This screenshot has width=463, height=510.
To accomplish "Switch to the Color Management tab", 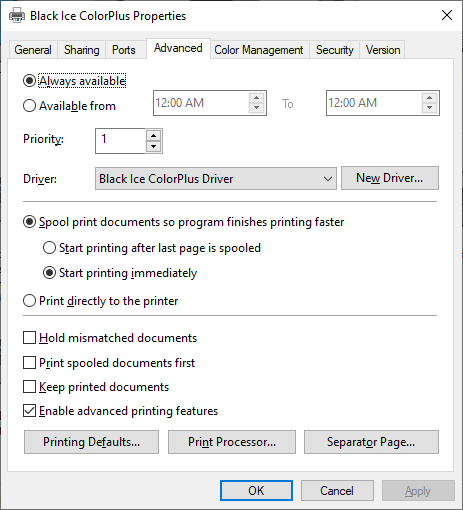I will pos(259,50).
